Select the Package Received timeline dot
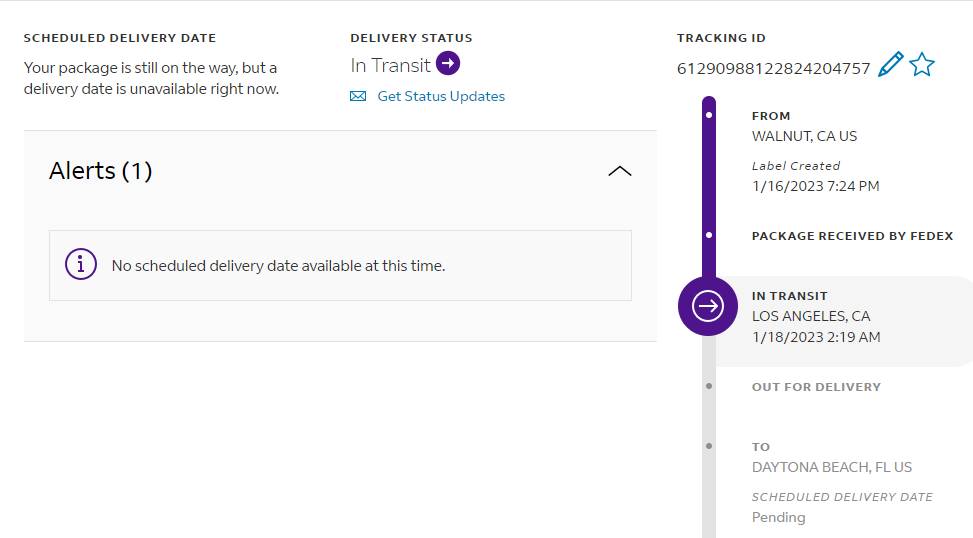Image resolution: width=973 pixels, height=538 pixels. point(709,236)
